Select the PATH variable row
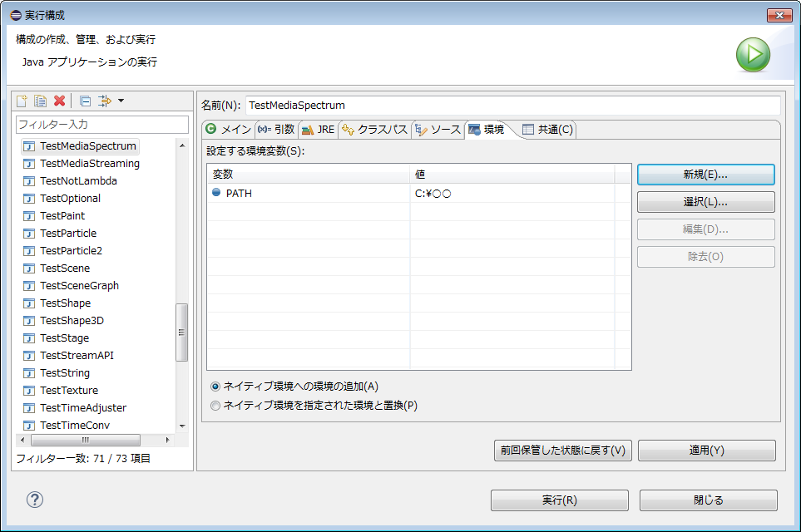Viewport: 801px width, 532px height. [419, 193]
